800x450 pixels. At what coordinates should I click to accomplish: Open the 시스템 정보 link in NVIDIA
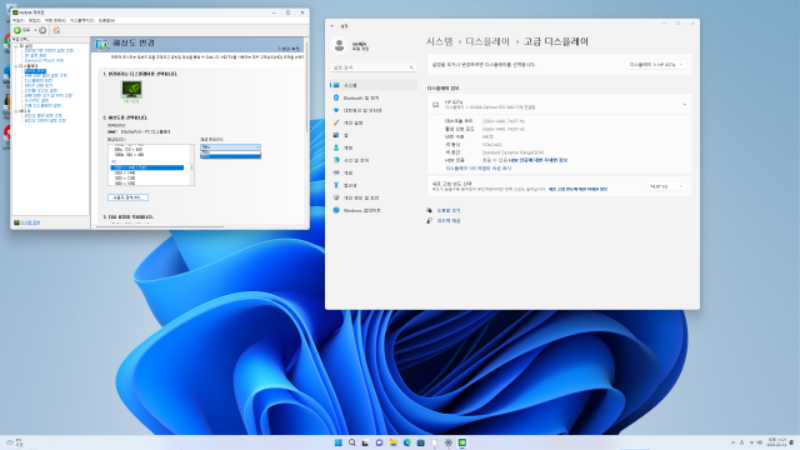[31, 222]
